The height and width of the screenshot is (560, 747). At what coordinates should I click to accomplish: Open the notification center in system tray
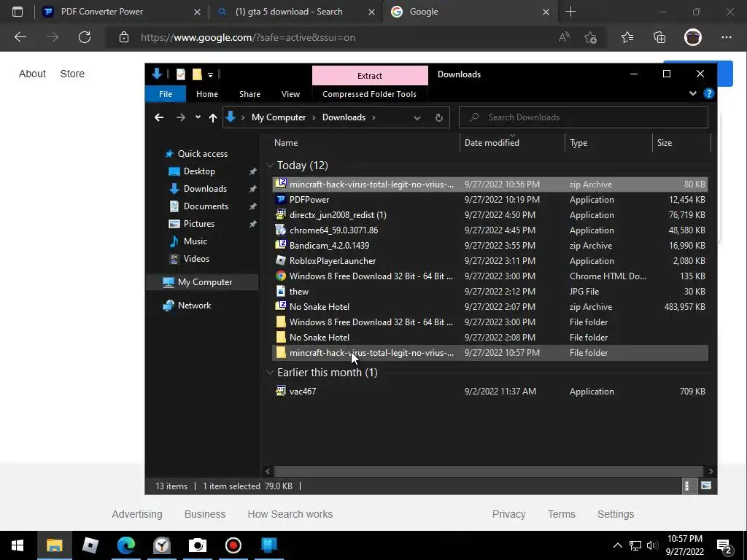(x=725, y=546)
